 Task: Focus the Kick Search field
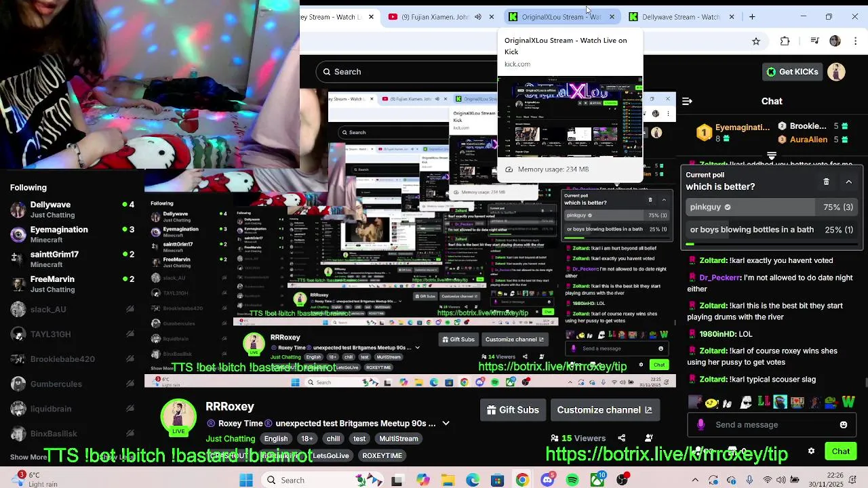click(x=407, y=72)
